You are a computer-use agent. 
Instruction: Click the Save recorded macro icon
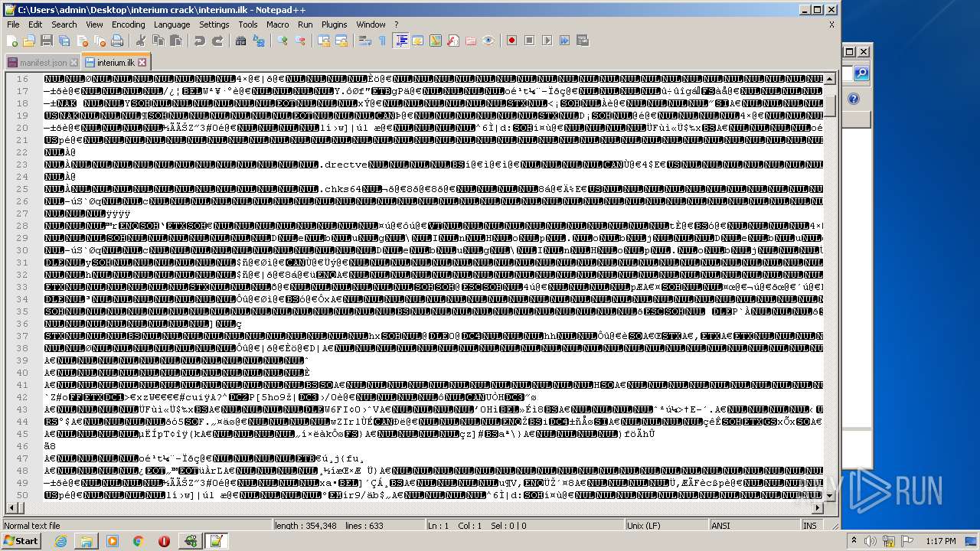click(x=582, y=41)
